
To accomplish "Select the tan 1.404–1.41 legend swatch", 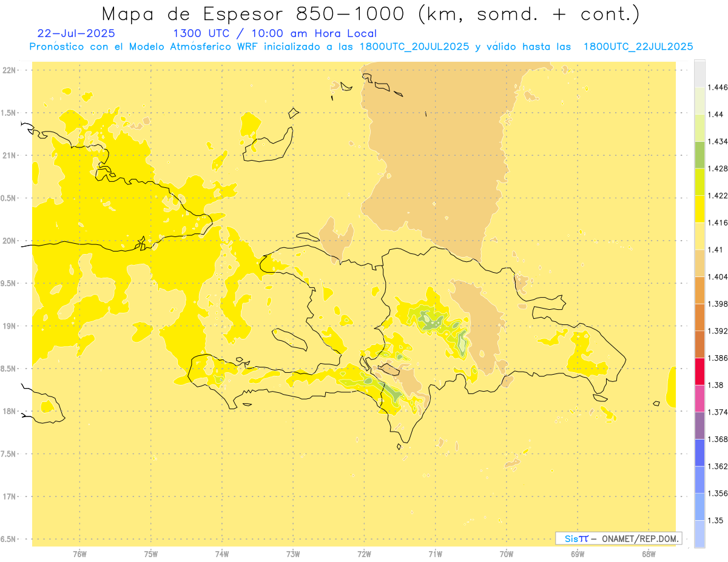I will pos(699,263).
